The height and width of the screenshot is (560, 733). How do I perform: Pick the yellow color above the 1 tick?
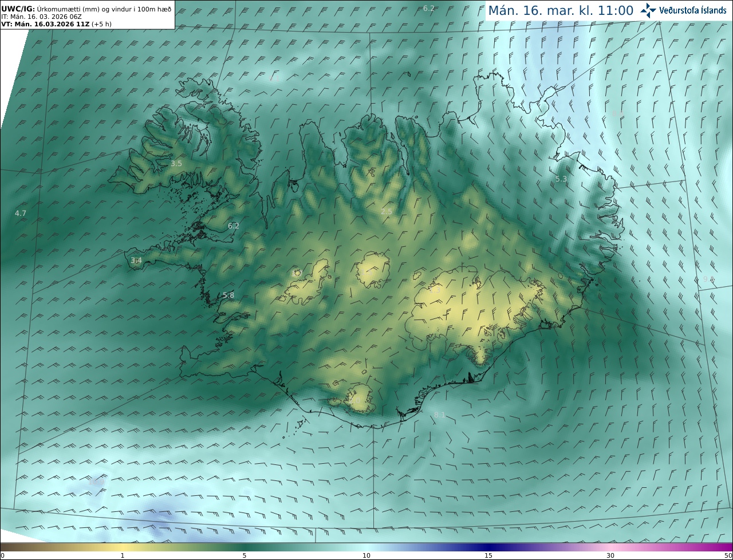coord(123,547)
